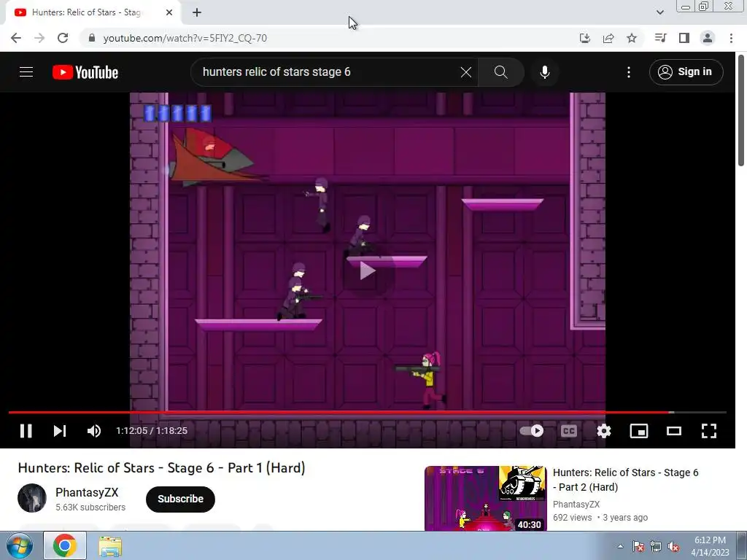Mute the video using the speaker icon
747x560 pixels.
click(94, 431)
